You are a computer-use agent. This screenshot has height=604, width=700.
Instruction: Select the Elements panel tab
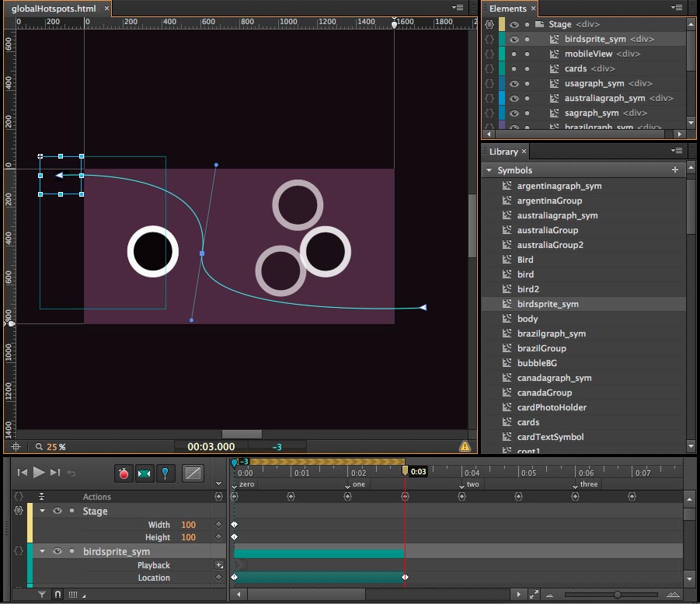tap(507, 9)
